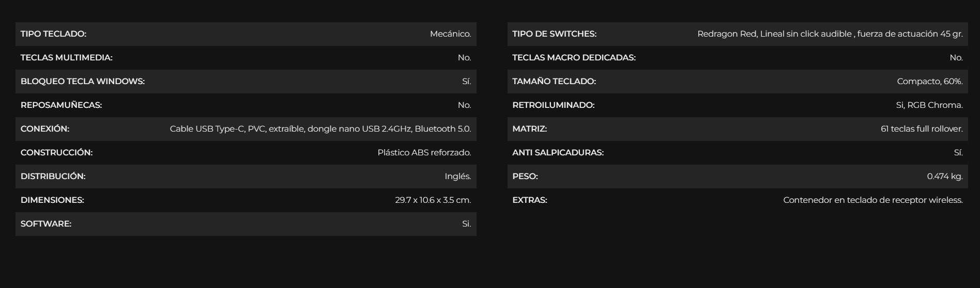Image resolution: width=980 pixels, height=288 pixels.
Task: Click the TECLAS MACRO DEDICADAS label
Action: (574, 58)
